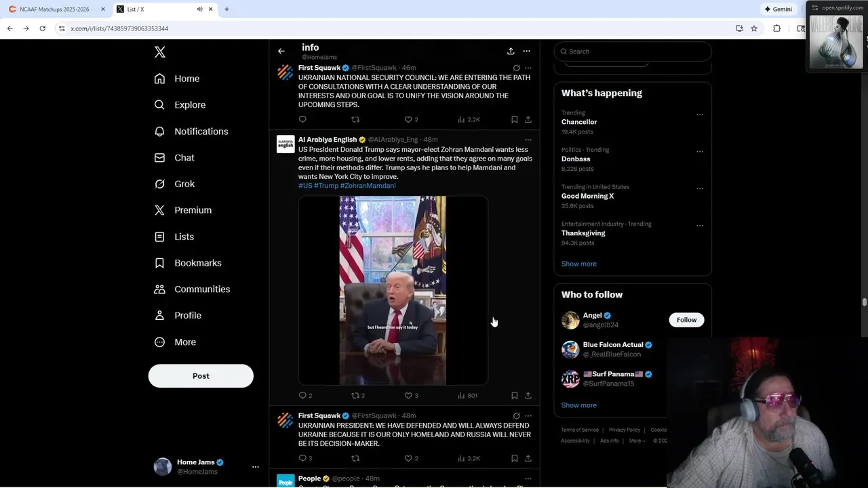This screenshot has height=488, width=868.
Task: Open the Chancellor trending topic
Action: pyautogui.click(x=579, y=122)
